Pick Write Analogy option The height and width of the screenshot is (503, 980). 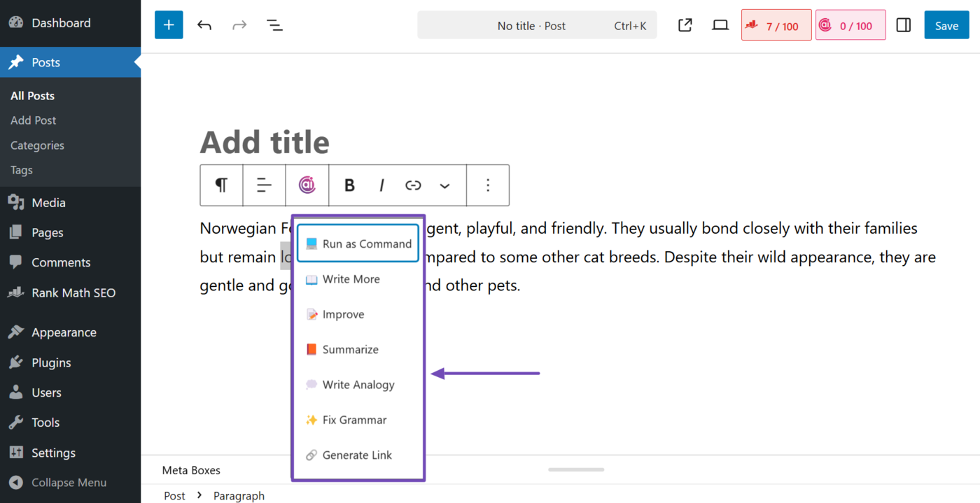(358, 385)
